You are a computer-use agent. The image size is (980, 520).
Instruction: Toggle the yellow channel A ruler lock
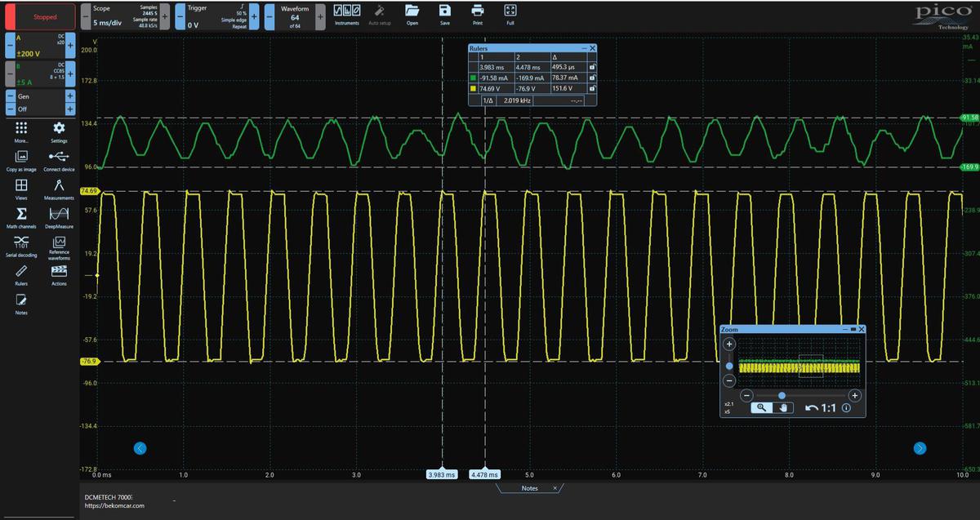tap(592, 88)
